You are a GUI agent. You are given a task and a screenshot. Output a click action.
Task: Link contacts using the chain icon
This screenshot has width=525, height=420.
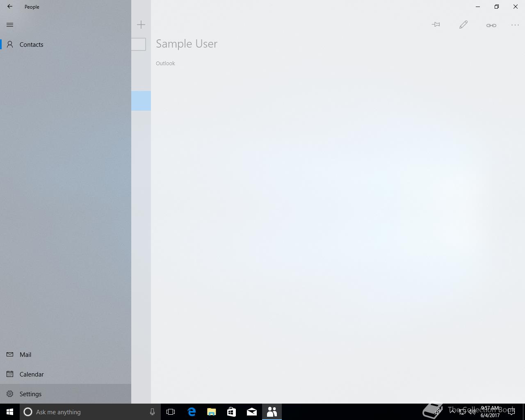coord(491,25)
